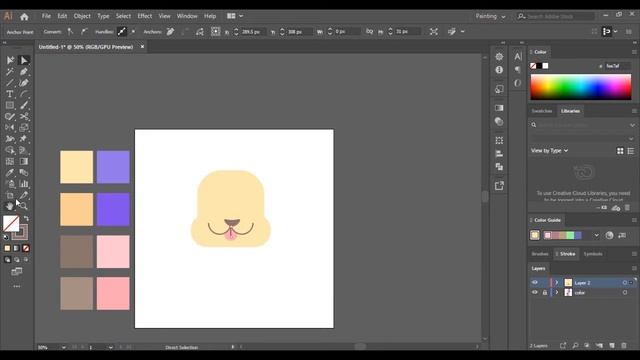The height and width of the screenshot is (360, 640).
Task: Select the Zoom tool
Action: (x=23, y=206)
